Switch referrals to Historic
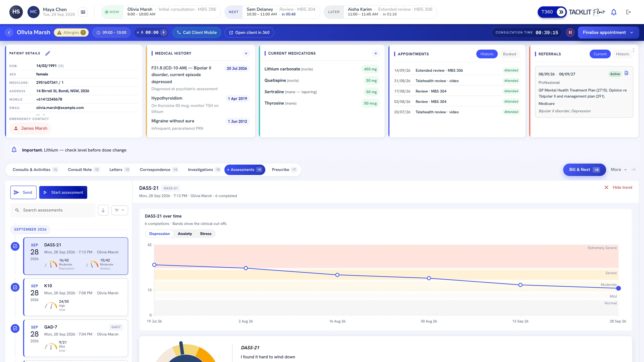This screenshot has height=362, width=644. coord(623,54)
